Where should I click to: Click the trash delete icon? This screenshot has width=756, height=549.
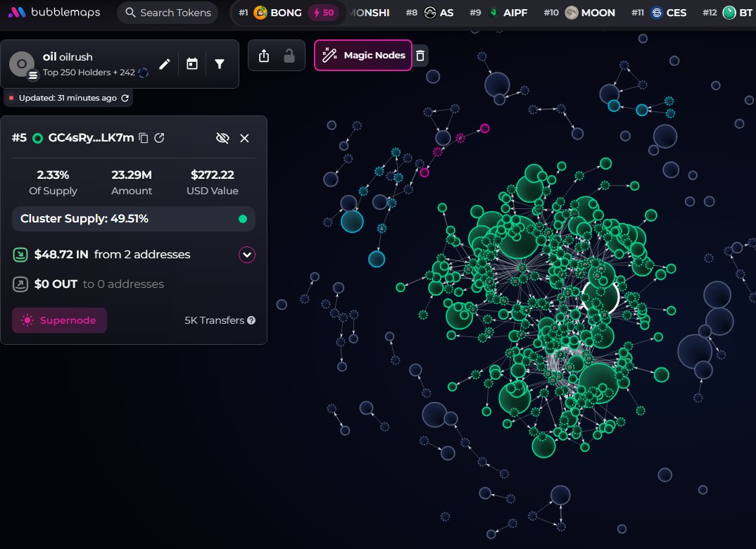[420, 56]
